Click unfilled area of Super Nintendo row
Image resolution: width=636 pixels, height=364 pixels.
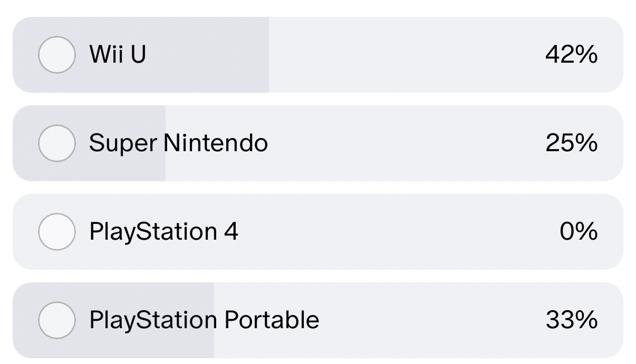(406, 143)
